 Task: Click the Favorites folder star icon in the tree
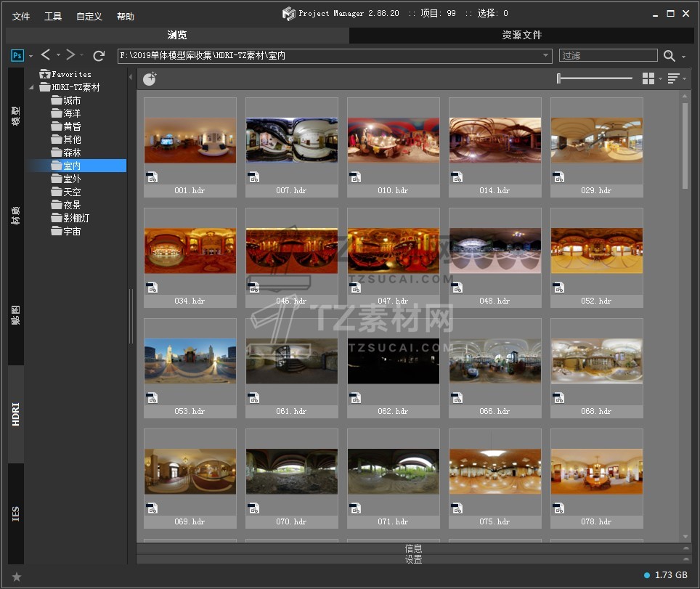pos(44,74)
